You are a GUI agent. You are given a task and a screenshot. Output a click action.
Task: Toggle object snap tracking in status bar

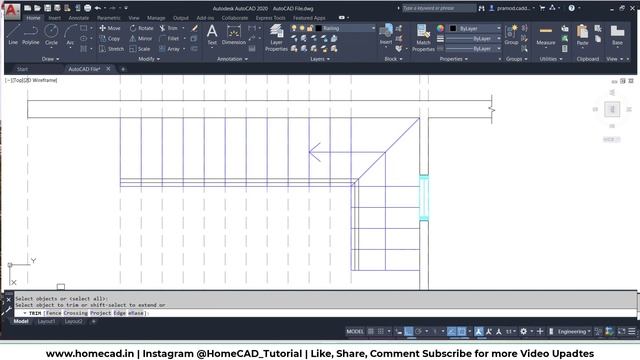(x=451, y=331)
